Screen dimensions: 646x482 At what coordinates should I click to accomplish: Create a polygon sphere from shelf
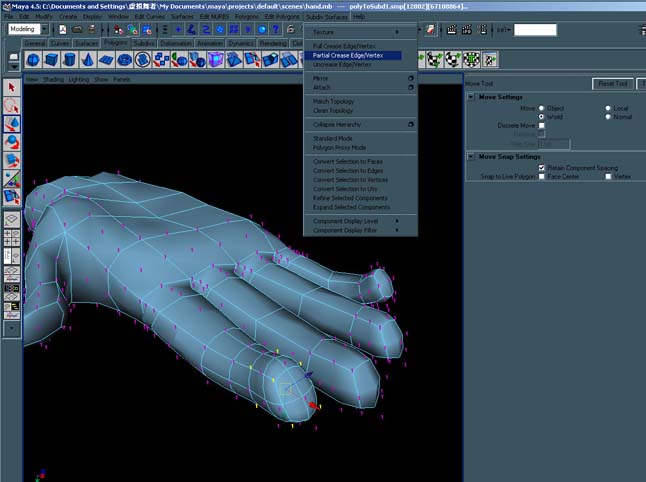tap(33, 61)
